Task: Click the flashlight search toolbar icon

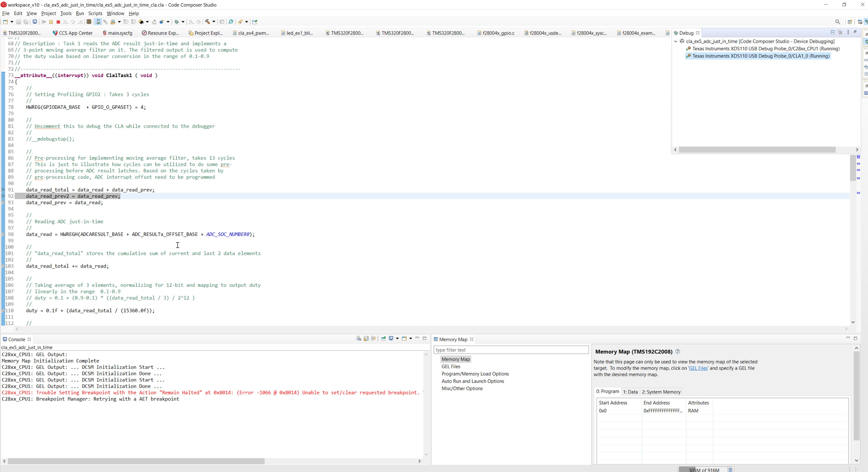Action: click(x=240, y=22)
